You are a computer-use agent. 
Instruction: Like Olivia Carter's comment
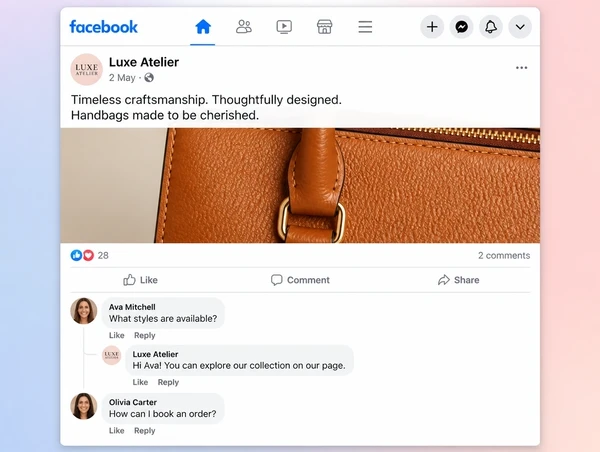[117, 431]
